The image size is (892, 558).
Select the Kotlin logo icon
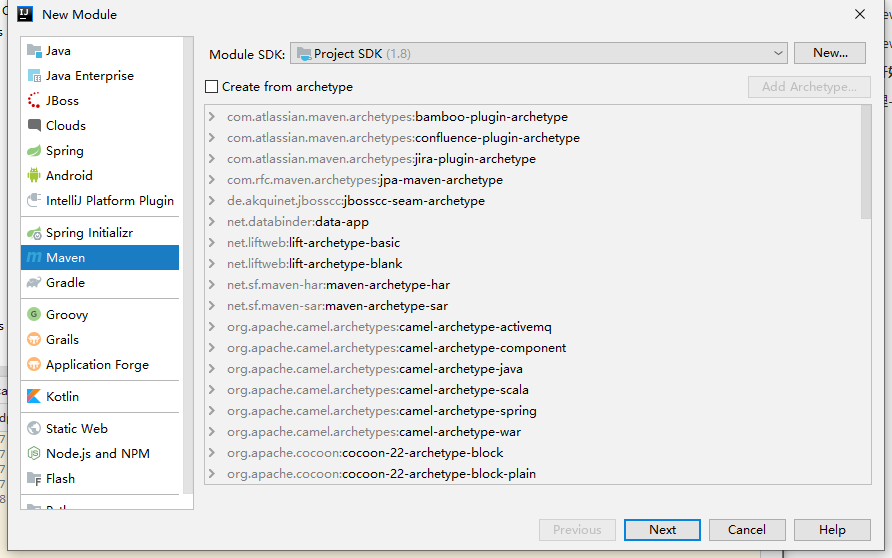pyautogui.click(x=34, y=396)
